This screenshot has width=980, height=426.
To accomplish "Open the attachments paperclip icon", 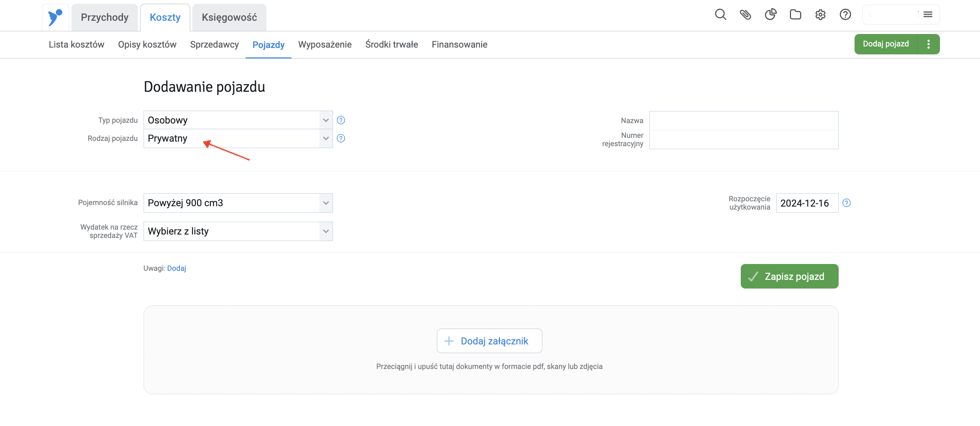I will point(745,15).
